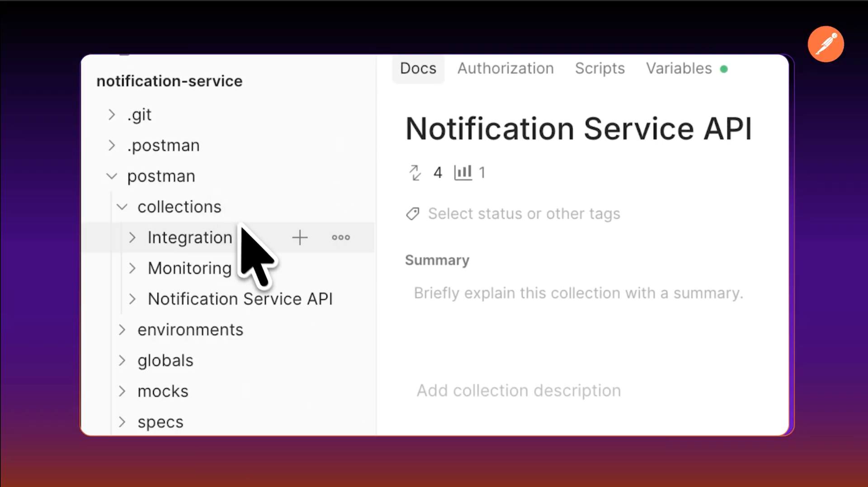Click the fork count value 4
The image size is (868, 487).
point(438,172)
